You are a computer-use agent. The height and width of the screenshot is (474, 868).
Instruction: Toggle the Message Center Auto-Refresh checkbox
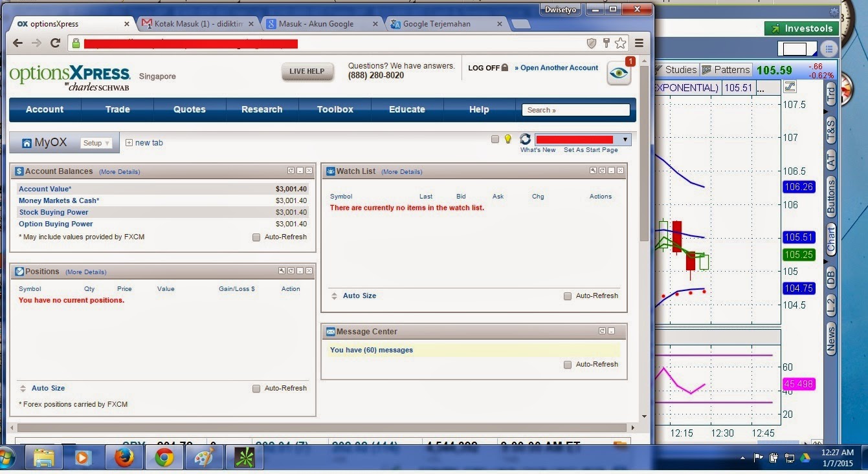568,365
